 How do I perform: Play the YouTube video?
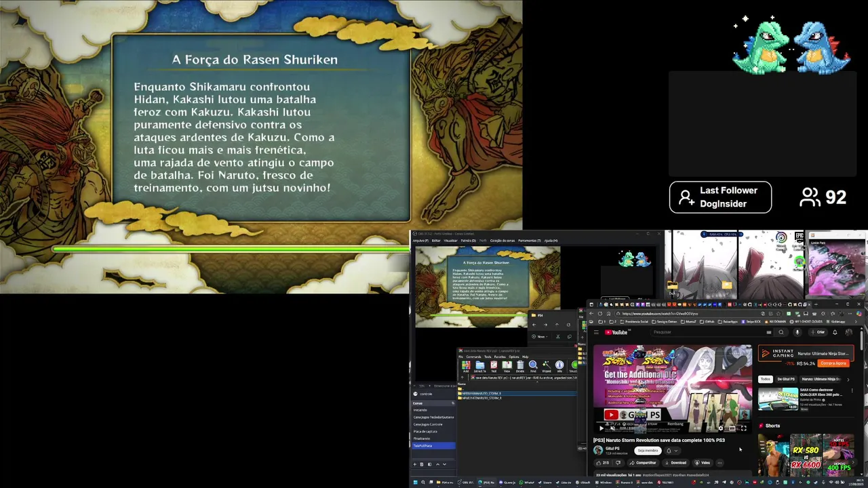point(601,428)
